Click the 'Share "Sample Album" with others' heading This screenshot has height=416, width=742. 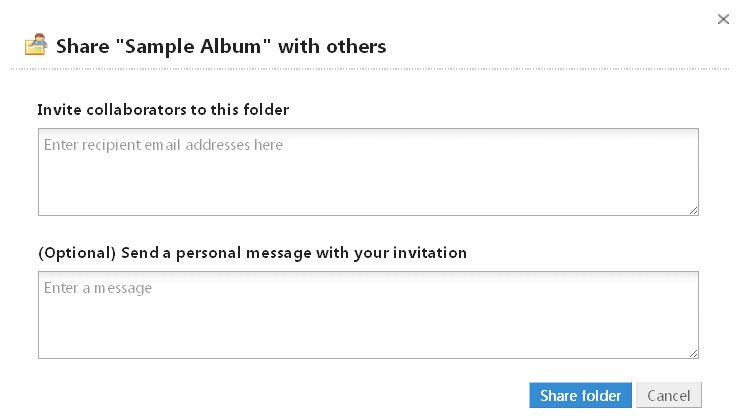pyautogui.click(x=221, y=46)
